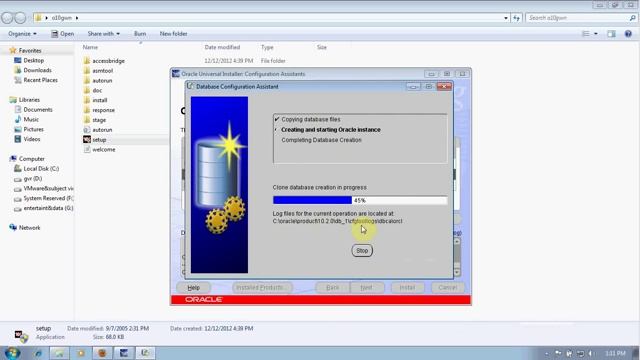640x360 pixels.
Task: Open Recent Places in the sidebar
Action: tap(40, 80)
